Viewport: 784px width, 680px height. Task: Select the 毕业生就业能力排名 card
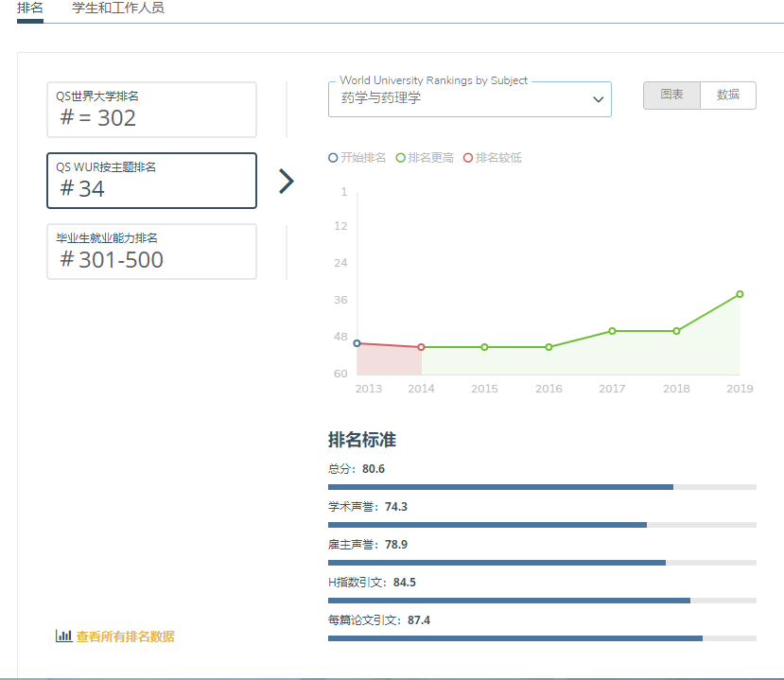pyautogui.click(x=151, y=252)
